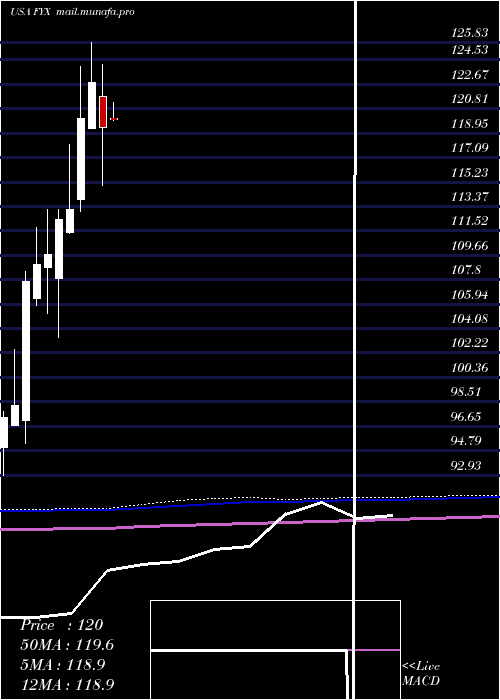Screen dimensions: 500x700
Task: Select the red bearish candlestick
Action: coord(103,112)
